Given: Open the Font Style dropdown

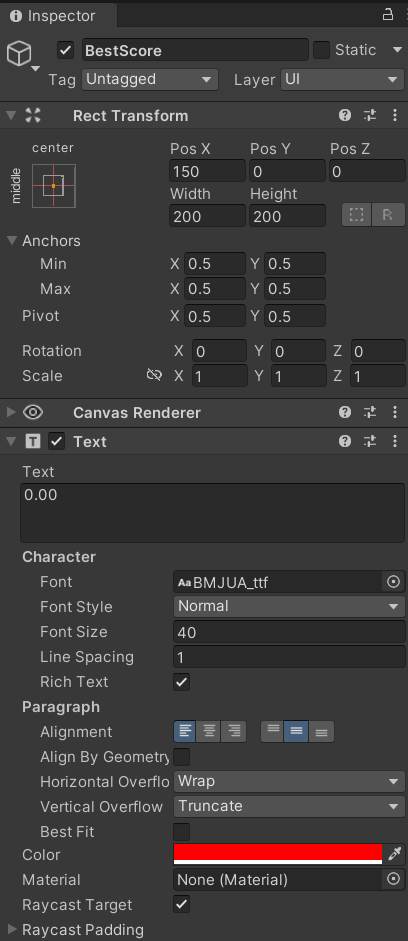Looking at the screenshot, I should pos(290,606).
